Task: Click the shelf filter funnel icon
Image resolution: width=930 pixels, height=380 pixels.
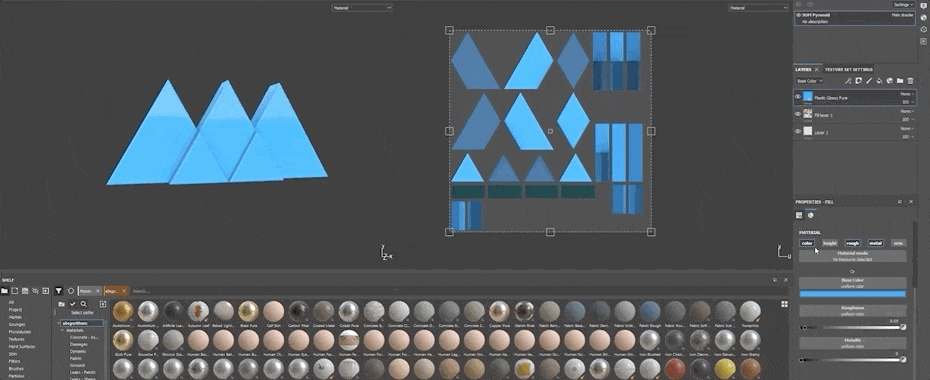Action: [59, 290]
